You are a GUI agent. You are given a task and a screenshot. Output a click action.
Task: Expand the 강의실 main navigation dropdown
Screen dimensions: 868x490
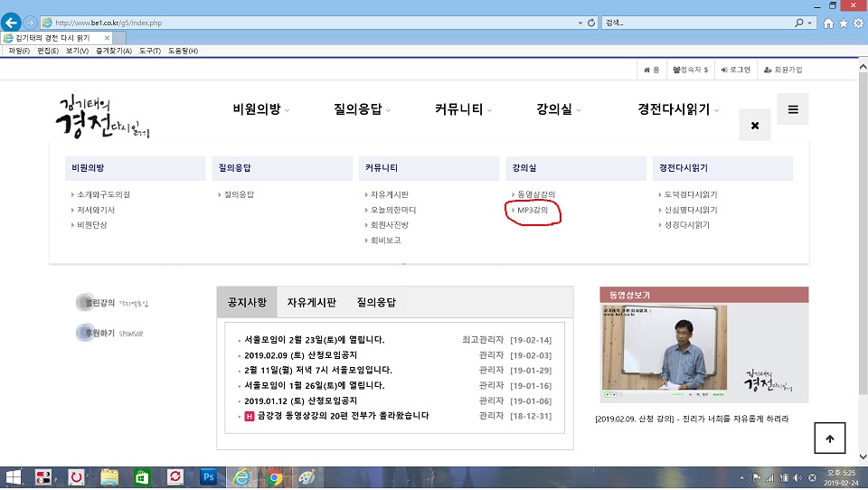(x=559, y=109)
